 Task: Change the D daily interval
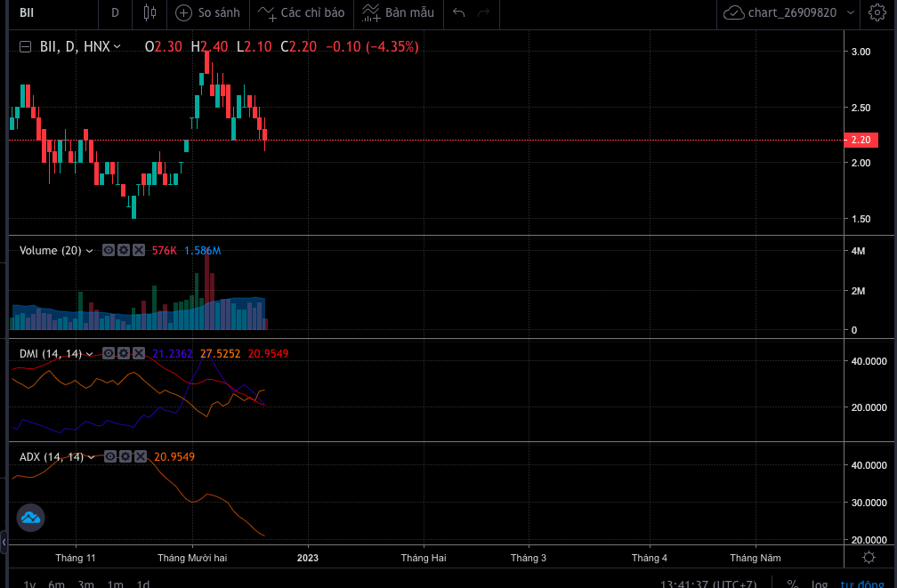[x=115, y=12]
